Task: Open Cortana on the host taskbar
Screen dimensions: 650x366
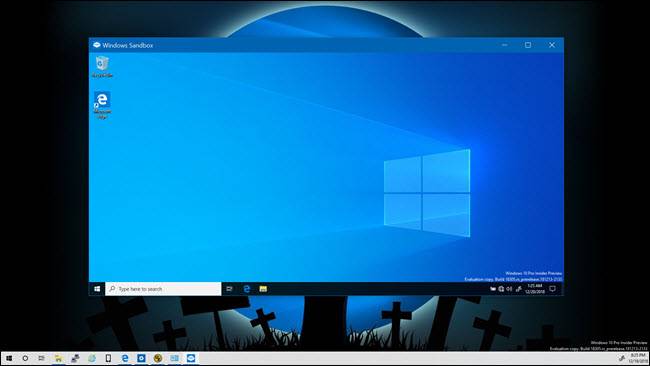Action: click(x=25, y=358)
